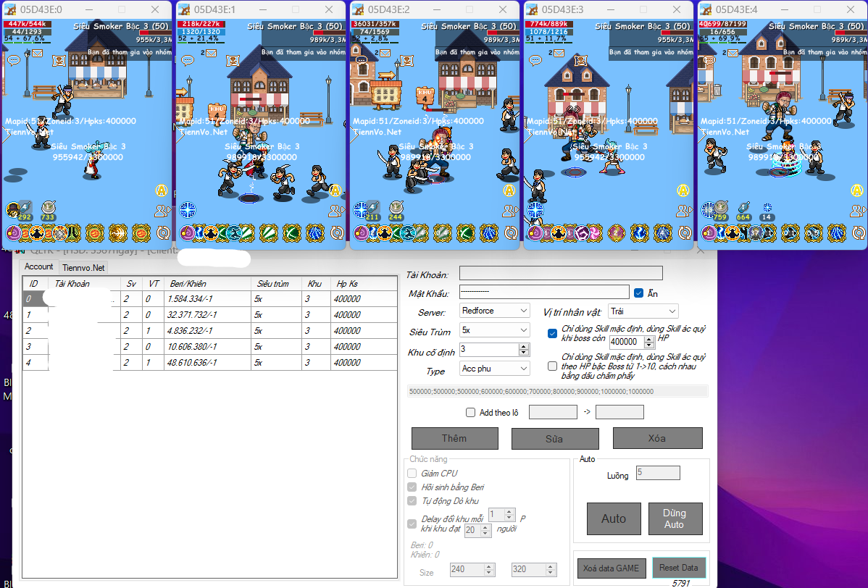
Task: Open the mail envelope icon in window 05D43E:1
Action: [211, 53]
